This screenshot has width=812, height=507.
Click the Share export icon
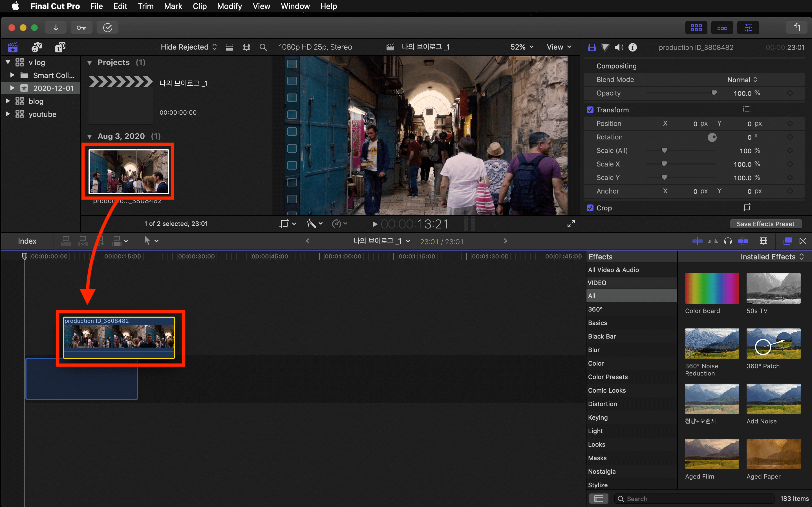[796, 28]
